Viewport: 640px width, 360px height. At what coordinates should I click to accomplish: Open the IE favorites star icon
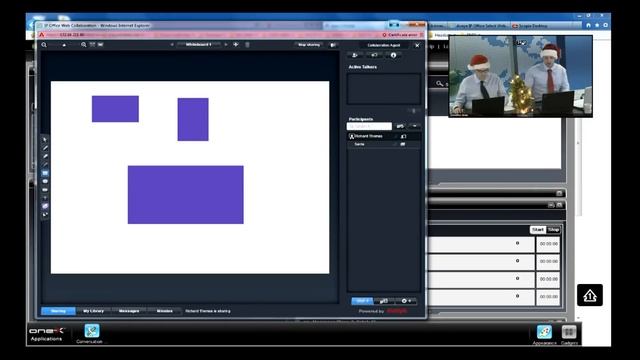click(597, 25)
